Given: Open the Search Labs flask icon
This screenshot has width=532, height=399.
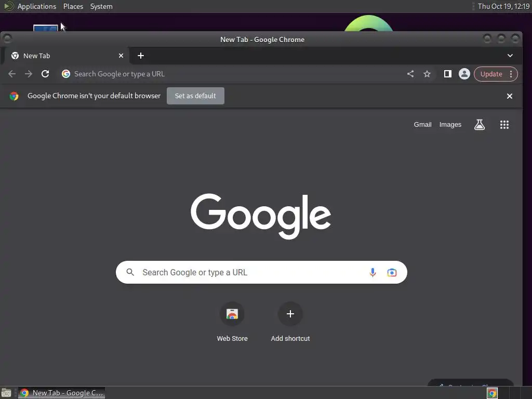Looking at the screenshot, I should coord(480,125).
